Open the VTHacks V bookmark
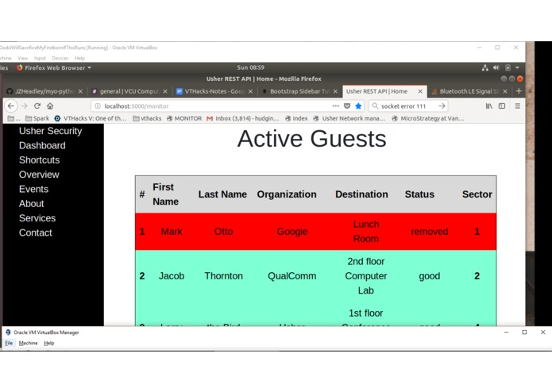Viewport: 552px width, 392px height. [90, 118]
